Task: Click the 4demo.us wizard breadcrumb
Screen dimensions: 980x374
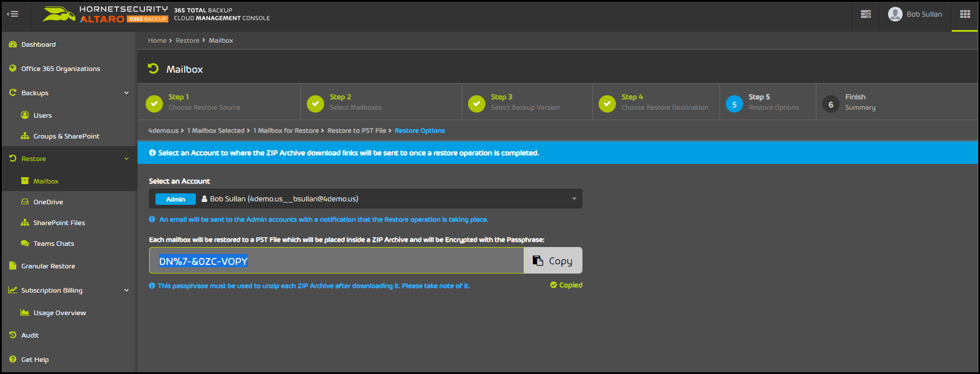Action: [164, 130]
